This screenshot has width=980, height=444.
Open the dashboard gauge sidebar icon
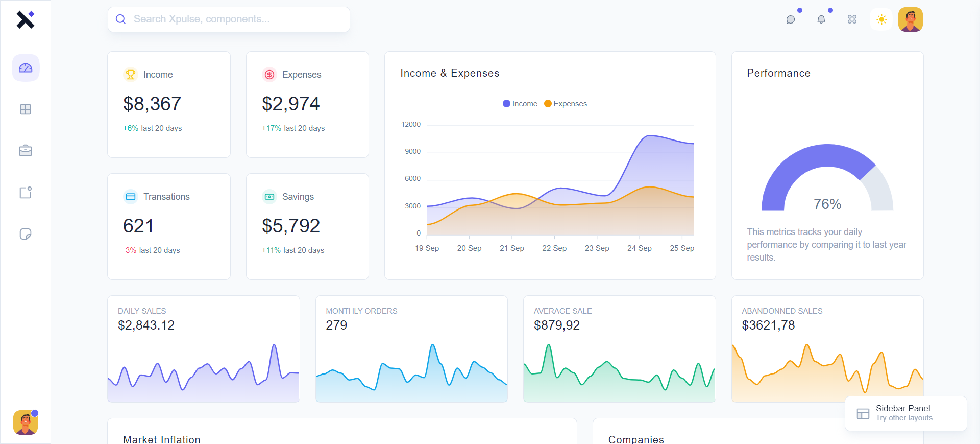[x=26, y=68]
